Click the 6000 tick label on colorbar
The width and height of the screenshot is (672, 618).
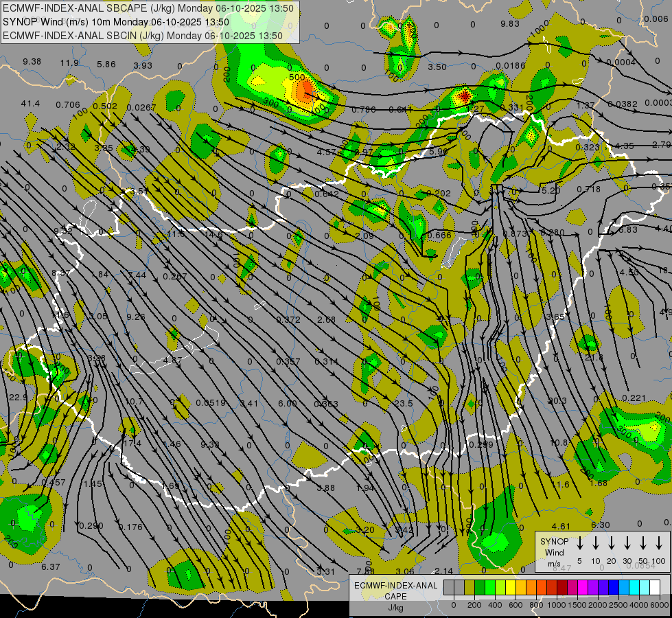click(x=660, y=605)
